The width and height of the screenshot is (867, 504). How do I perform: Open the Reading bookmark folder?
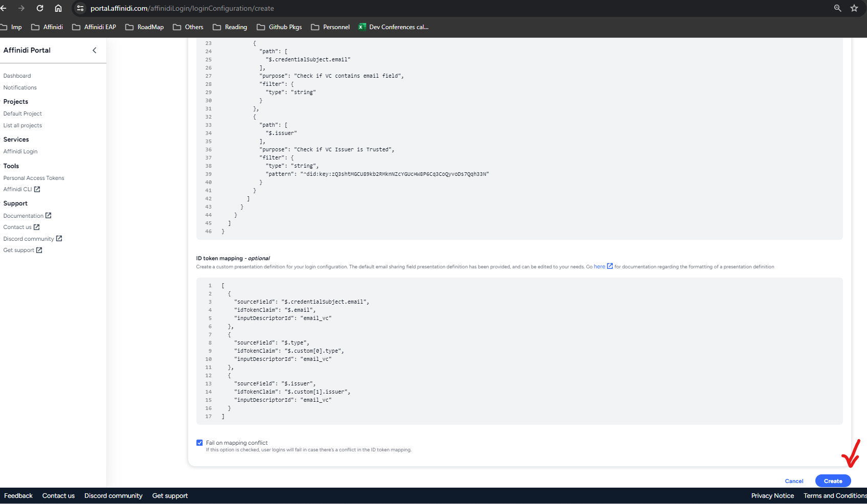point(230,27)
